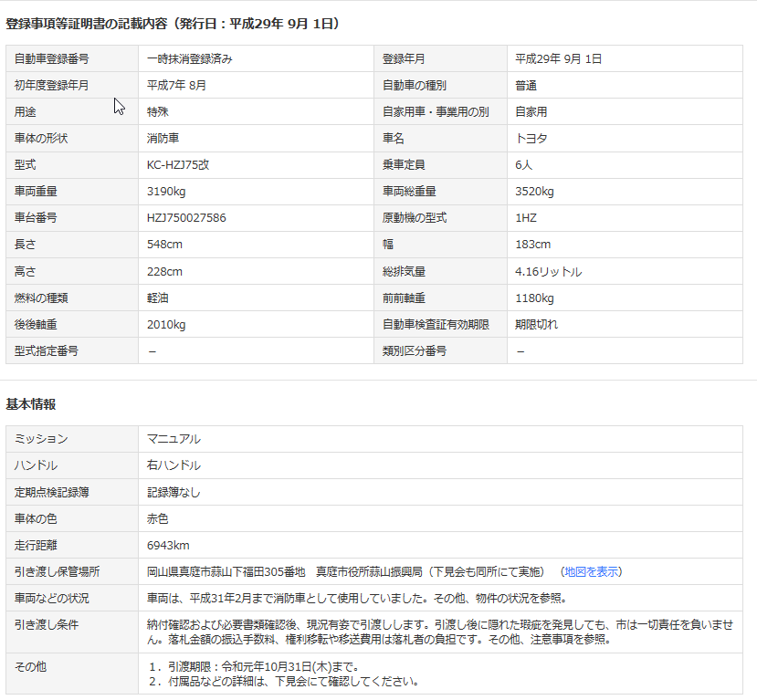Click the 右ハンドル steering value
This screenshot has width=757, height=700.
tap(173, 465)
